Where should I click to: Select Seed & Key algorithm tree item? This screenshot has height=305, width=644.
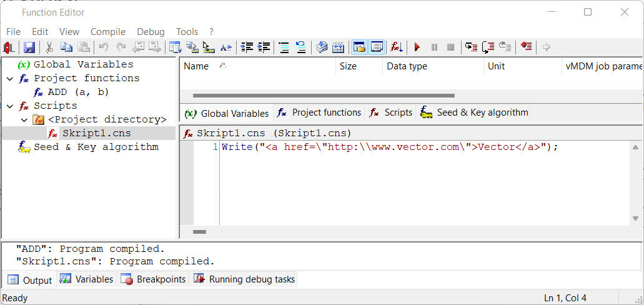(x=96, y=147)
